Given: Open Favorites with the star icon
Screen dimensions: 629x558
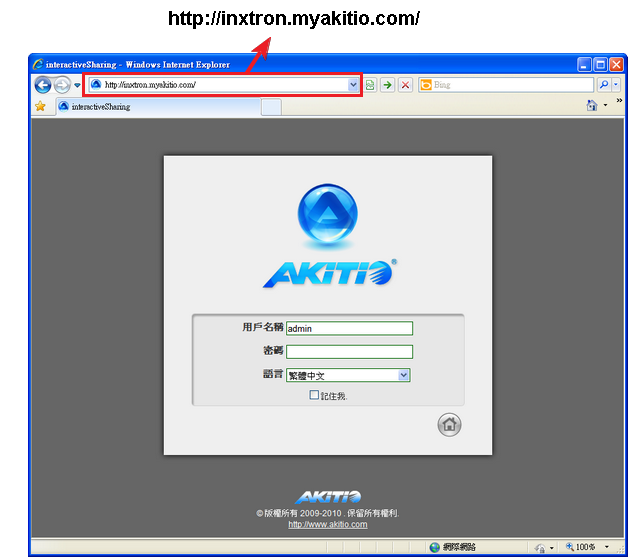Looking at the screenshot, I should [x=40, y=106].
